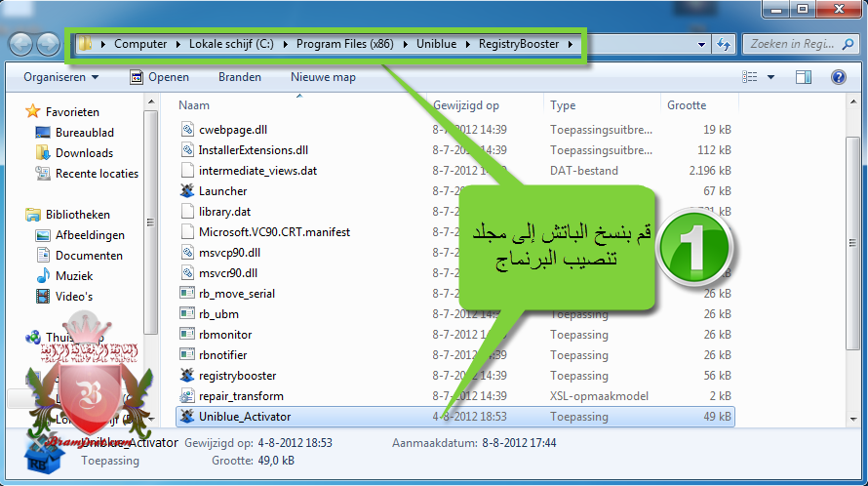
Task: Select the library.dat file icon
Action: 187,212
